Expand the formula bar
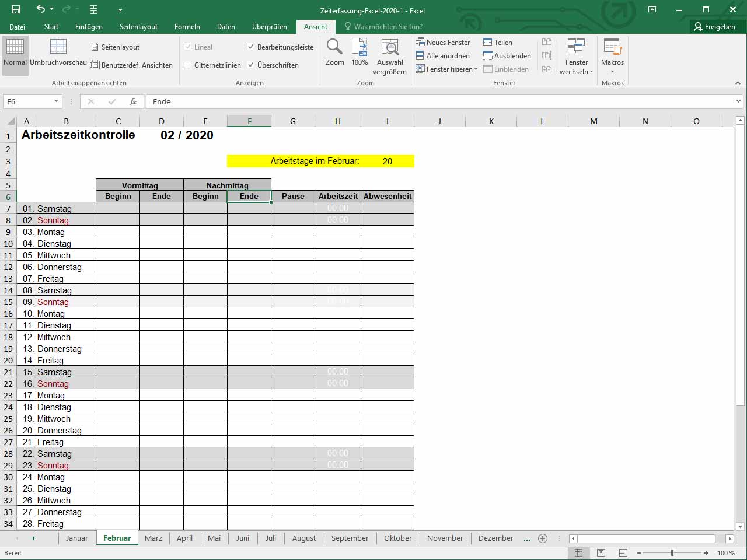 738,101
